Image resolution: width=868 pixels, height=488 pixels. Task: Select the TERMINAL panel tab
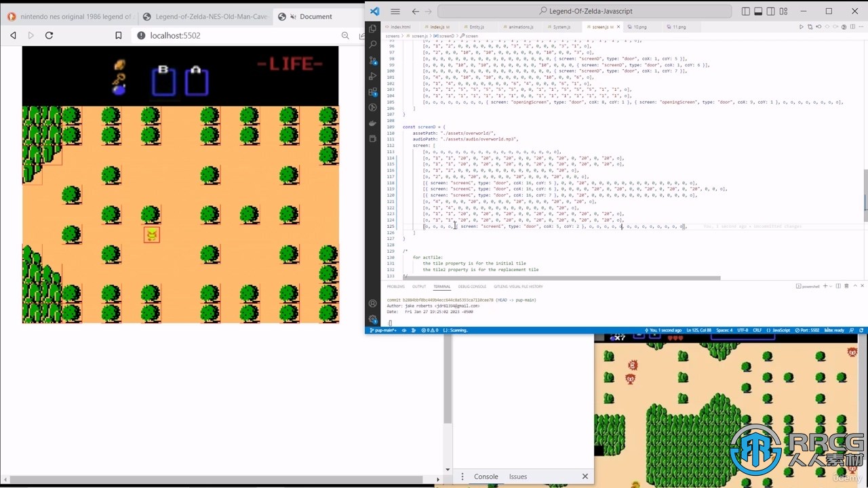point(442,287)
